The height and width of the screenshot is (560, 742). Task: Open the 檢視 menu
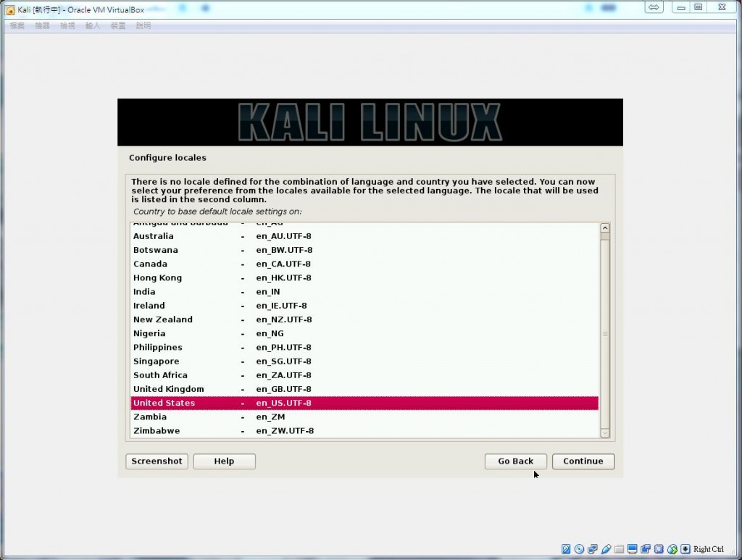click(x=67, y=25)
